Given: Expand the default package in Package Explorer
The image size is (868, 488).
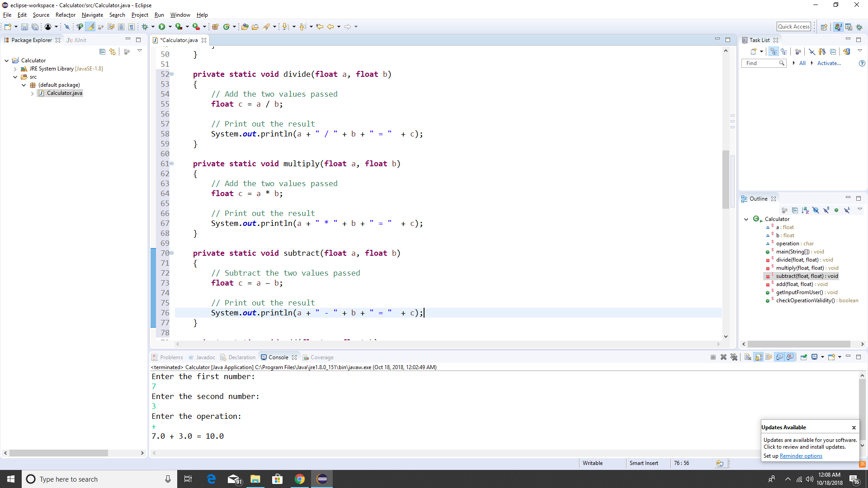Looking at the screenshot, I should pyautogui.click(x=23, y=84).
